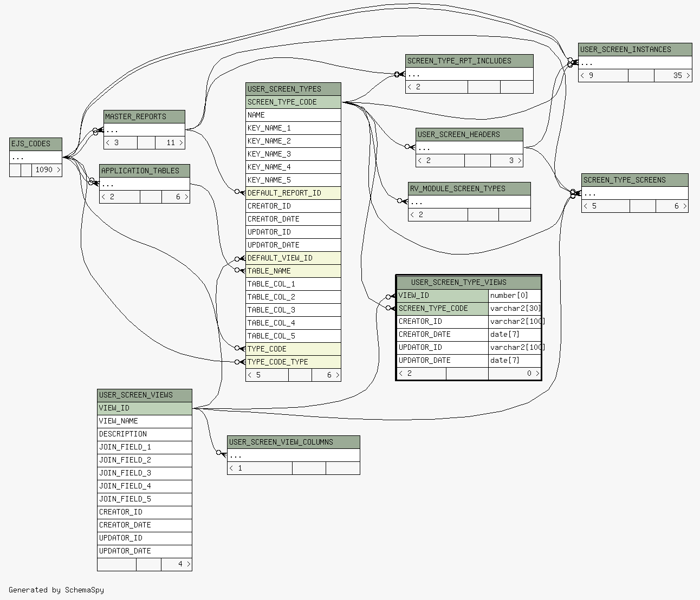Select the TABLE_COL_4 column row

click(x=293, y=323)
